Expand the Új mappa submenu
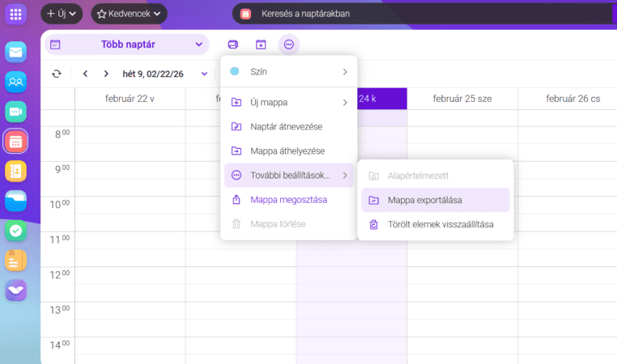Image resolution: width=617 pixels, height=364 pixels. coord(289,103)
